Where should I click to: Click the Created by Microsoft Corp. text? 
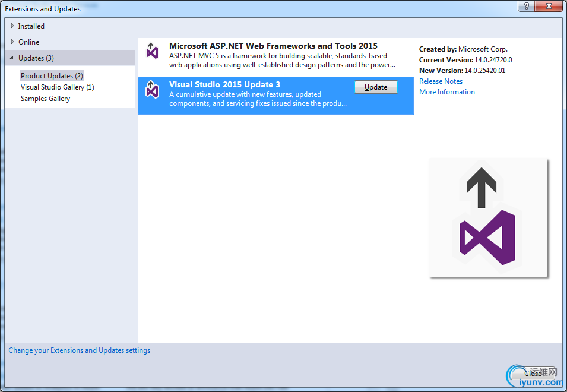click(x=463, y=49)
